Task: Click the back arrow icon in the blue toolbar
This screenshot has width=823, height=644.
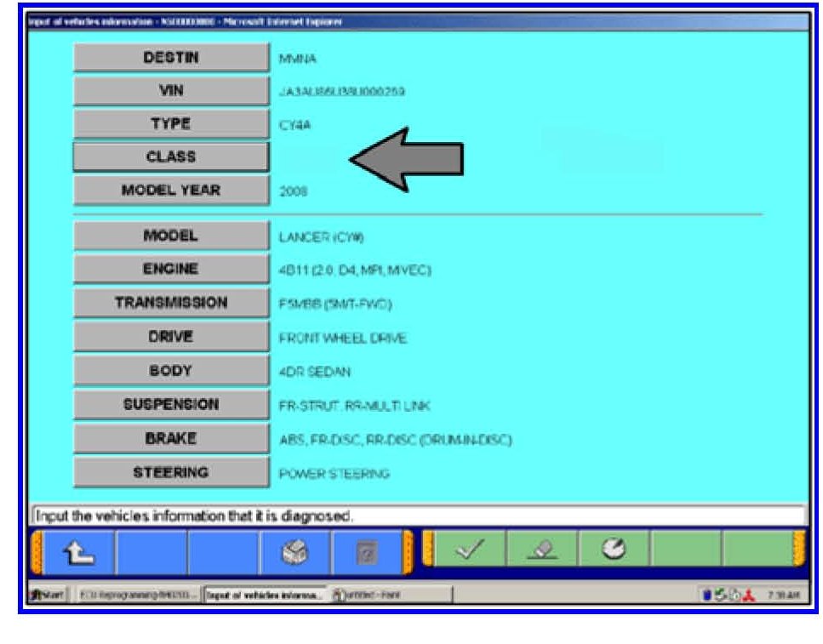Action: pos(78,551)
